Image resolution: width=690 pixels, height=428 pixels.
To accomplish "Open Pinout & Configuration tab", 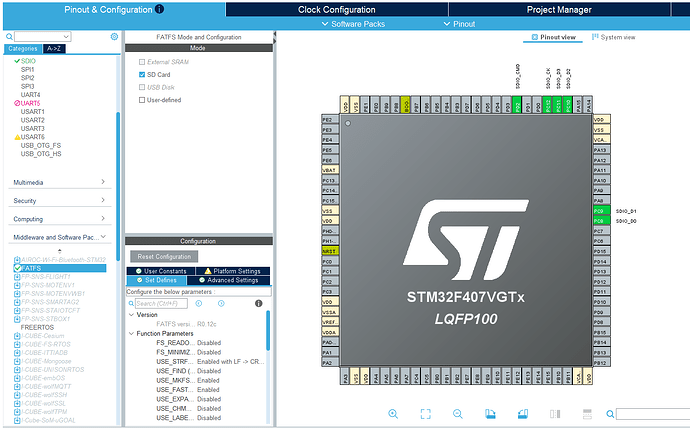I will pyautogui.click(x=114, y=9).
